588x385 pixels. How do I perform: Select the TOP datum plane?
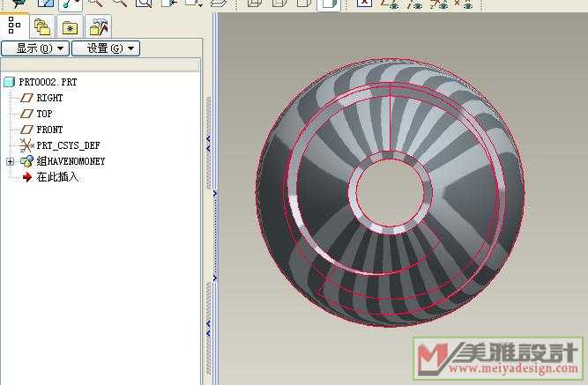pyautogui.click(x=44, y=114)
